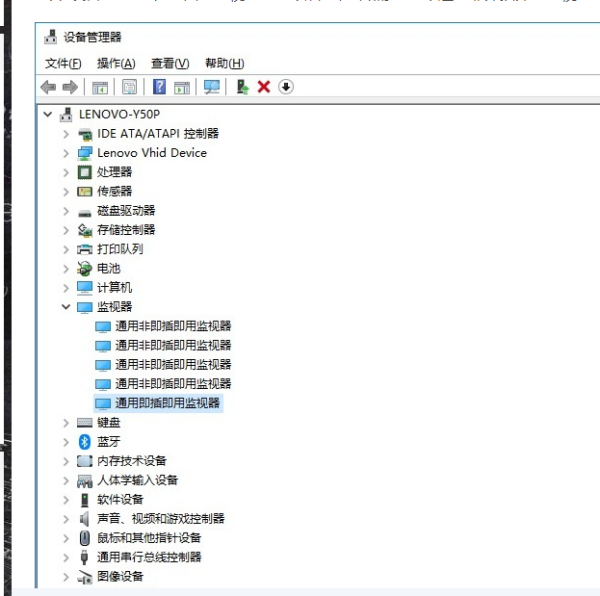Collapse the 监视器 monitors node
The width and height of the screenshot is (600, 596).
pos(66,306)
